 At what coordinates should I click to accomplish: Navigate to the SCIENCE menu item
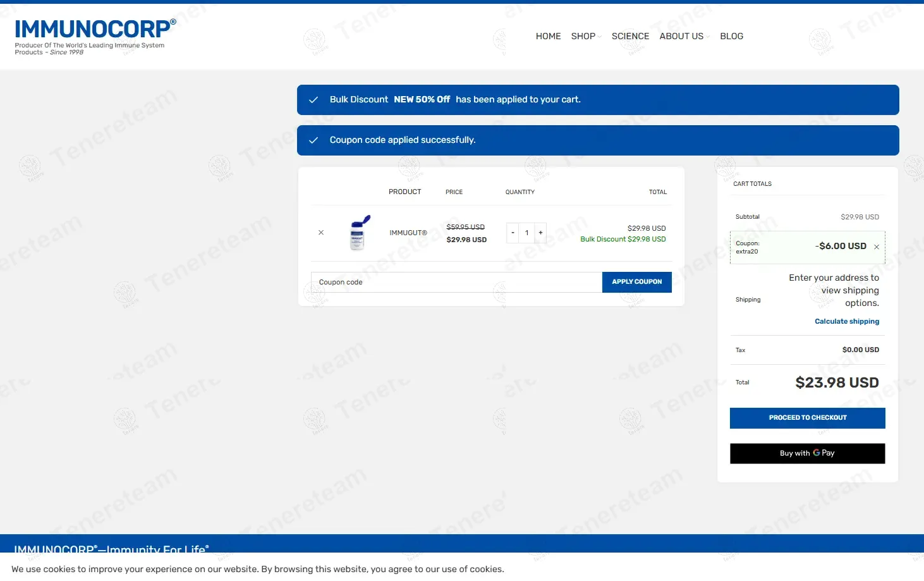[630, 36]
